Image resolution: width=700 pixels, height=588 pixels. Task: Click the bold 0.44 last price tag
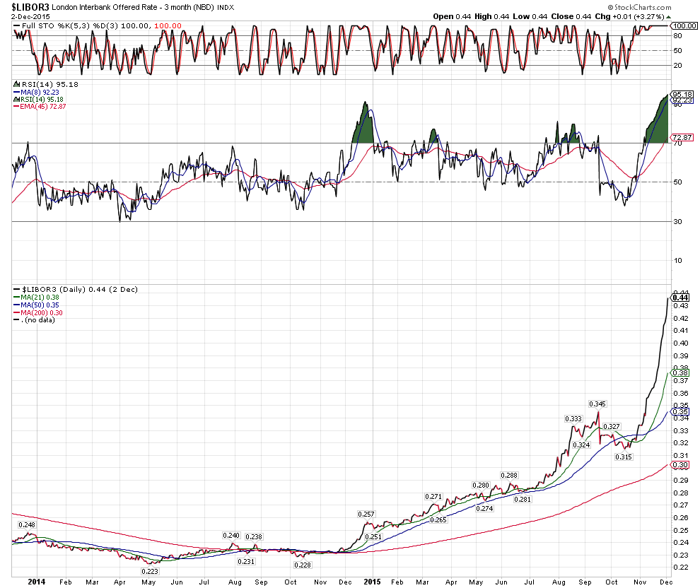[x=680, y=298]
